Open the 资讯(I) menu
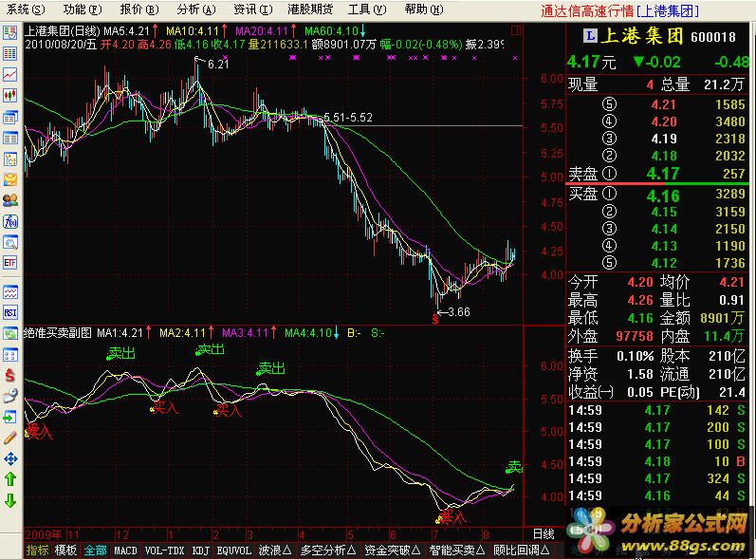The height and width of the screenshot is (560, 756). 252,9
